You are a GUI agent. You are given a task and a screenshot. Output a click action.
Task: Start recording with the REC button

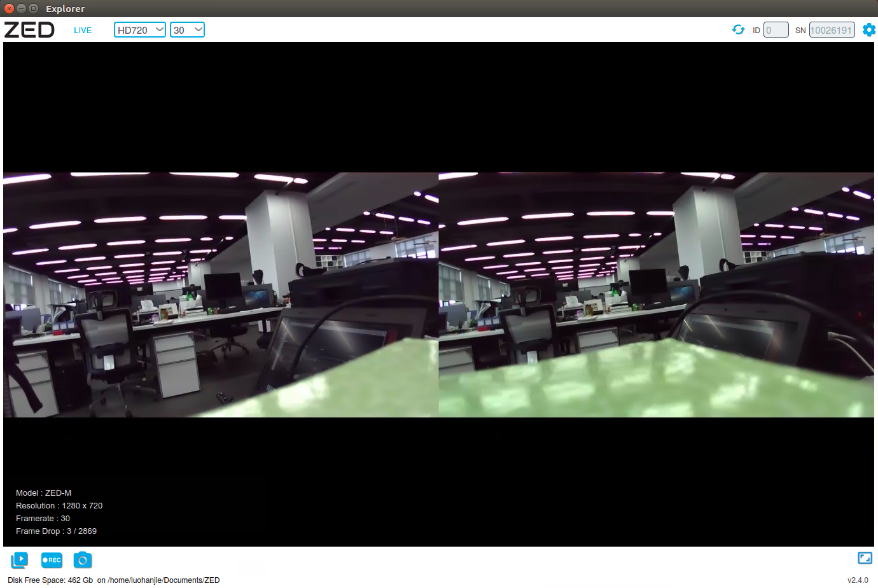click(x=52, y=560)
